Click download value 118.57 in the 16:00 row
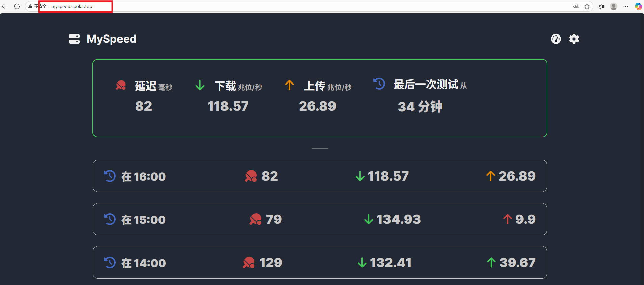Screen dimensions: 644x285 (388, 176)
